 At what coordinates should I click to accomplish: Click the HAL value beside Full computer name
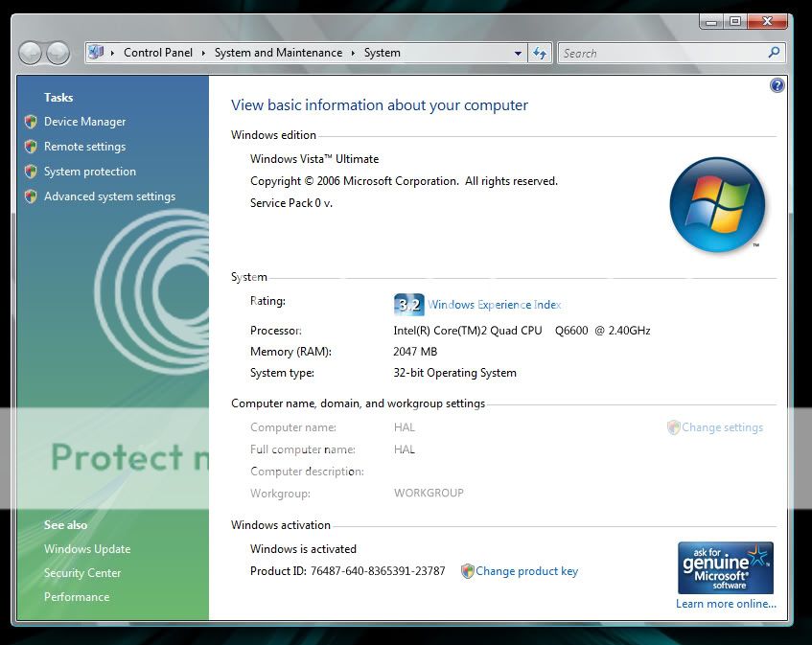point(405,449)
